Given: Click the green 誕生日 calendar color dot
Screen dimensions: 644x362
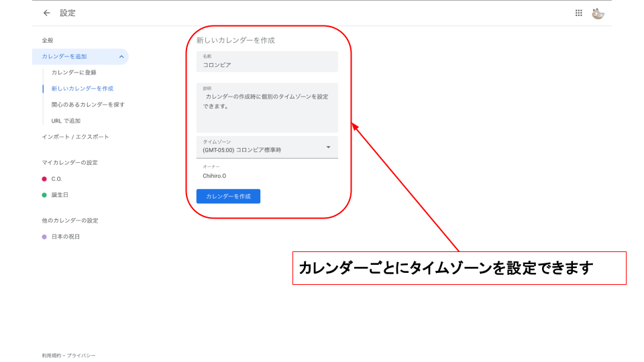Looking at the screenshot, I should click(44, 195).
